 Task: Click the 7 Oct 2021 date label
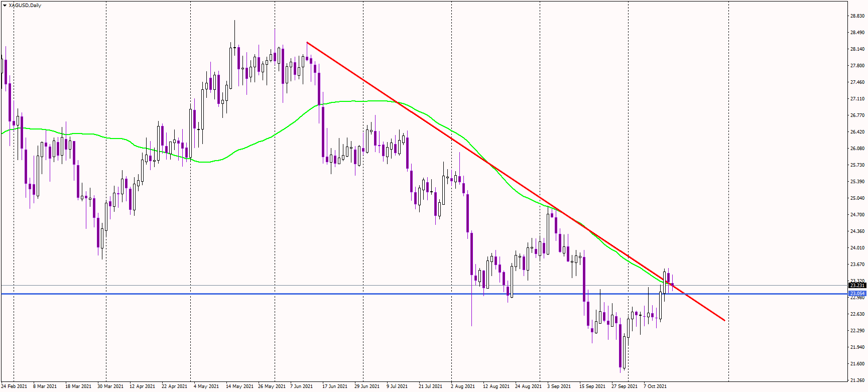(x=655, y=386)
